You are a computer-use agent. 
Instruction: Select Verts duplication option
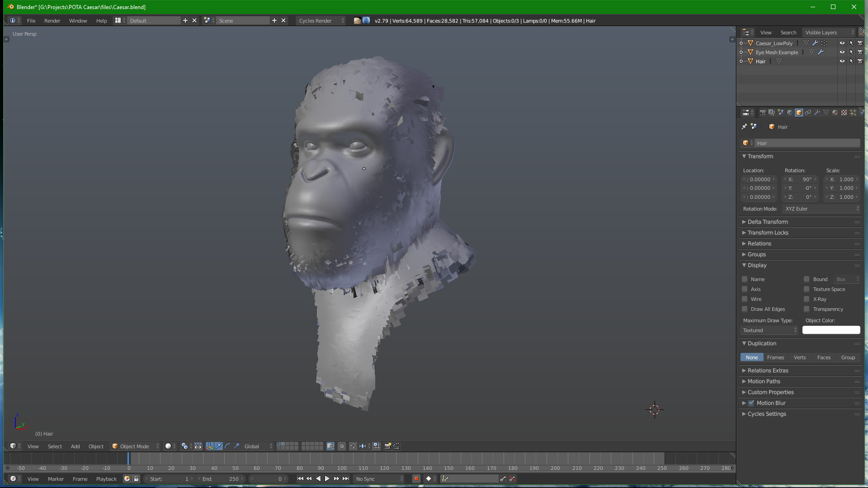point(799,357)
